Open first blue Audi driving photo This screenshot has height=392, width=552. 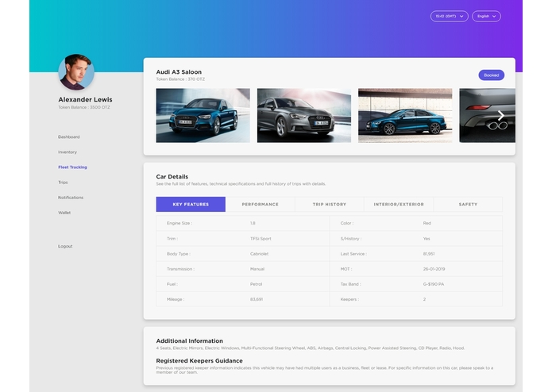click(203, 115)
